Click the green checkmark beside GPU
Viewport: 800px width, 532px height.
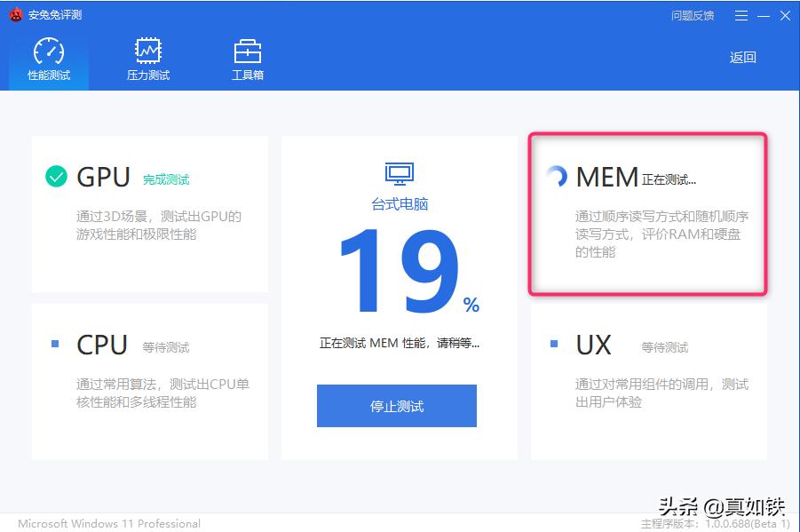55,176
